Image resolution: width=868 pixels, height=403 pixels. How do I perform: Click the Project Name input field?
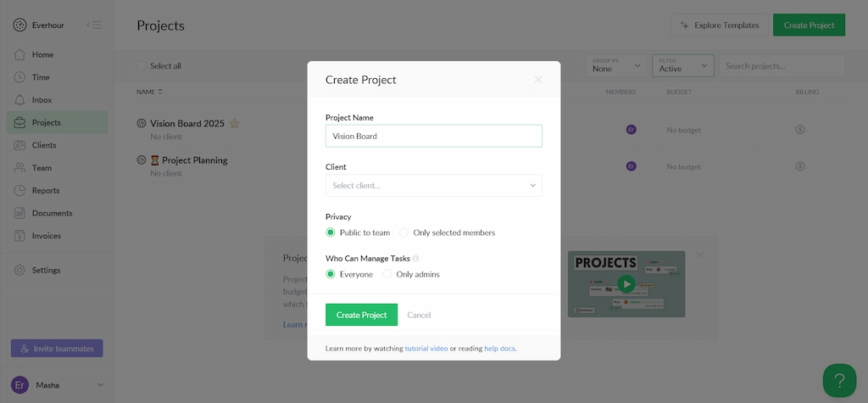click(433, 136)
